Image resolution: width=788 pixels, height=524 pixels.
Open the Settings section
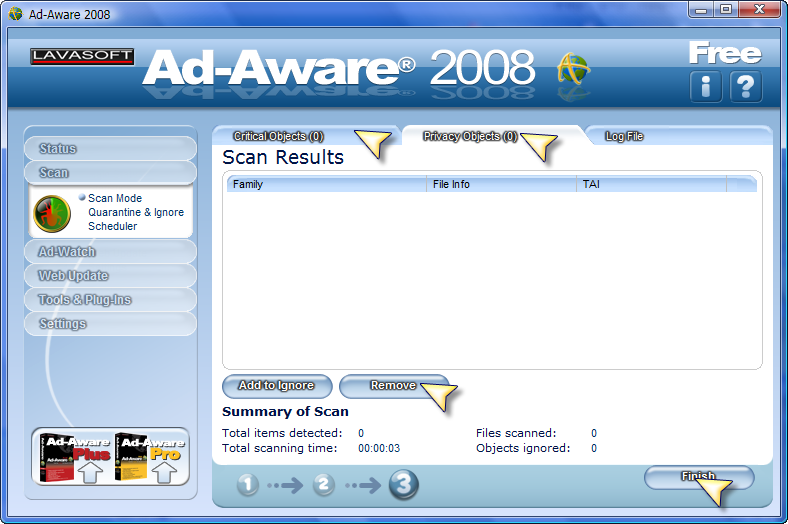[110, 324]
